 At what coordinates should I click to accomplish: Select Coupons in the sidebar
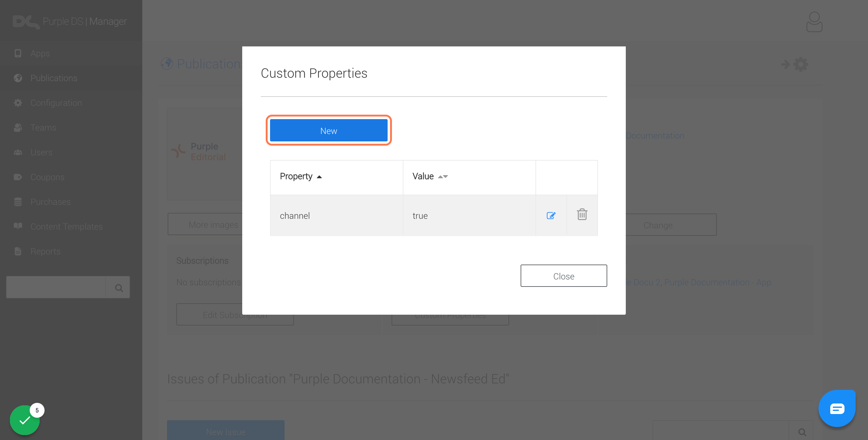point(47,177)
